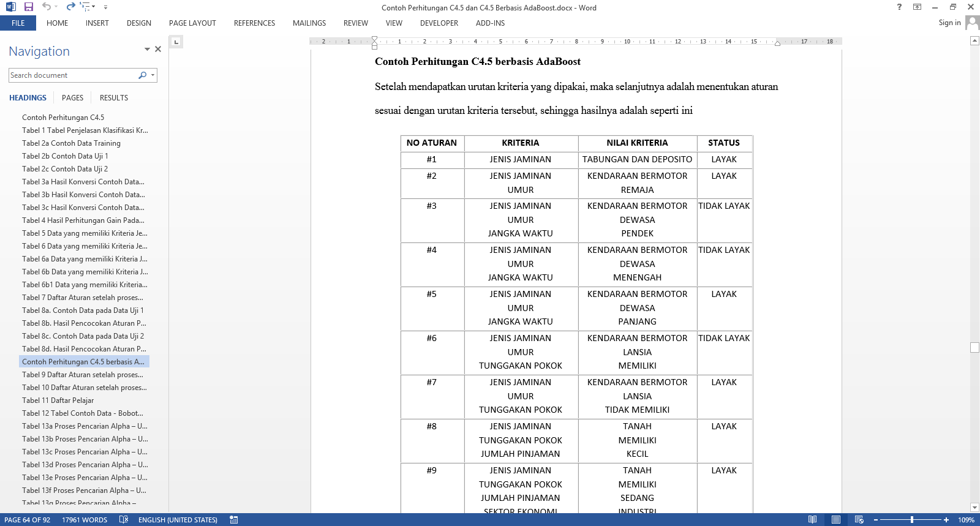Toggle Print Layout view button
980x526 pixels.
click(836, 519)
